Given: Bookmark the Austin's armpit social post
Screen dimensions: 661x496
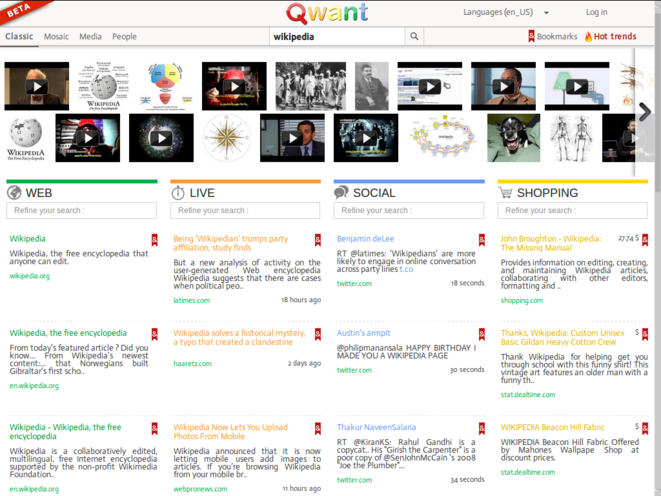Looking at the screenshot, I should point(481,334).
